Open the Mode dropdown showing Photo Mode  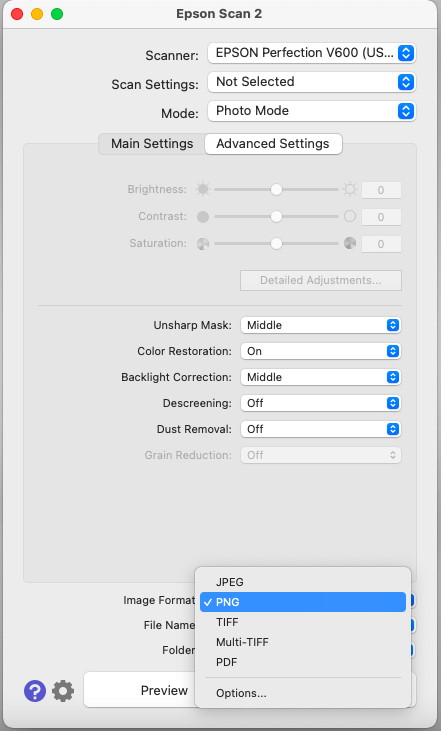click(311, 111)
